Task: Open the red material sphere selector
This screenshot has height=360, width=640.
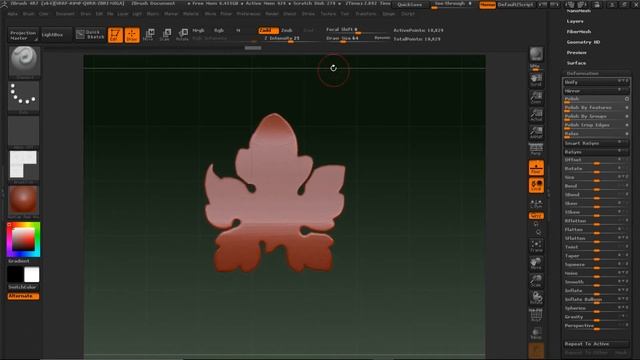Action: 24,200
